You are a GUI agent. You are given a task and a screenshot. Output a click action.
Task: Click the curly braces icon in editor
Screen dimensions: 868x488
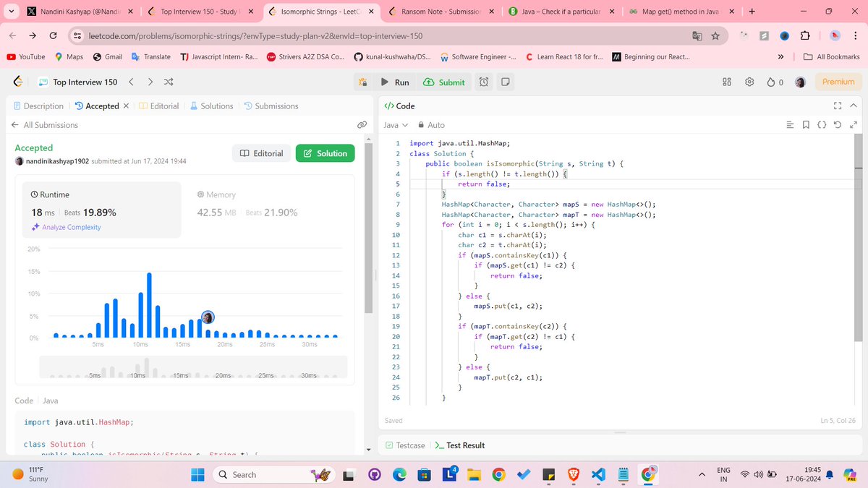[822, 125]
